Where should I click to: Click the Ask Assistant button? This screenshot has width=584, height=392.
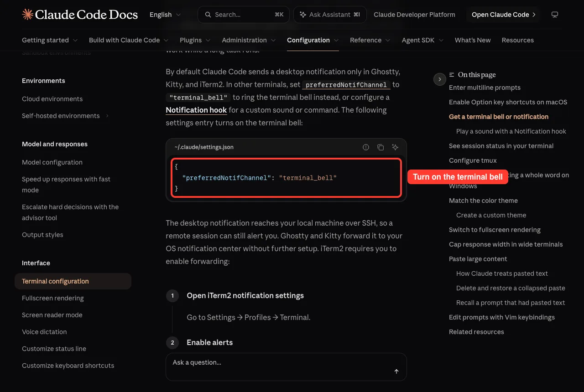pos(330,15)
